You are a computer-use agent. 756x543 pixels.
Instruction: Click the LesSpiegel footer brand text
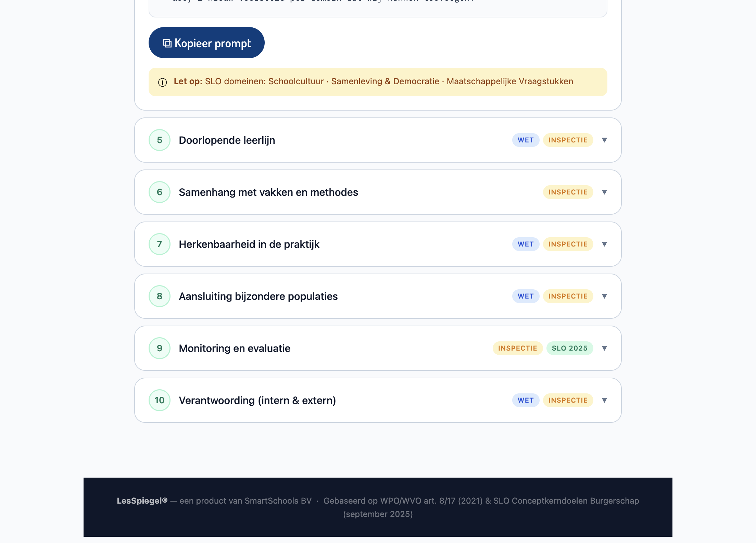142,501
